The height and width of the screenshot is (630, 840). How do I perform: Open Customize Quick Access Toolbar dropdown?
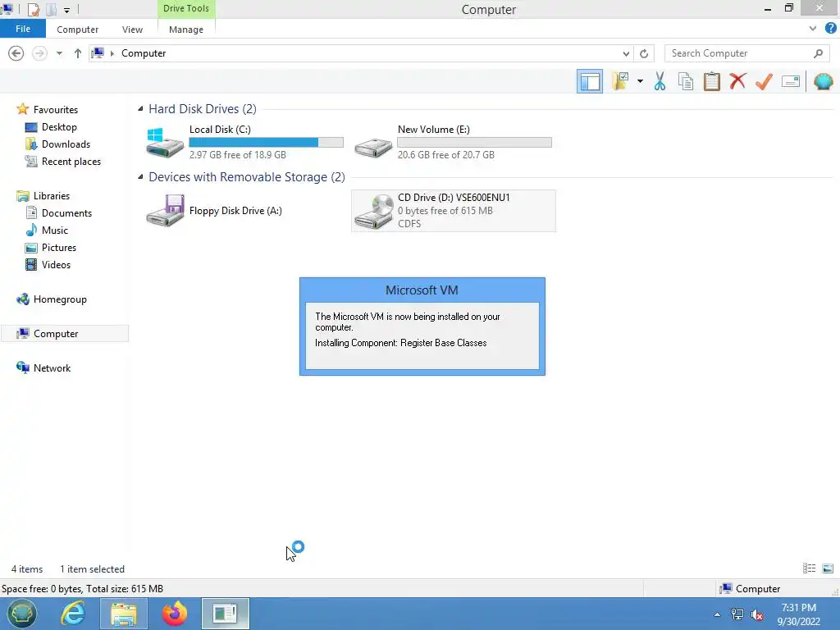pyautogui.click(x=66, y=10)
